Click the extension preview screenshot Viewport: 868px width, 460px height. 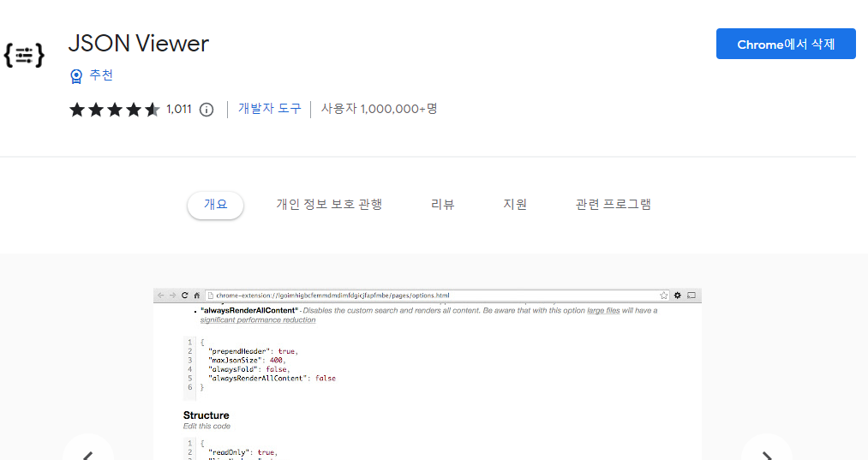pos(428,373)
